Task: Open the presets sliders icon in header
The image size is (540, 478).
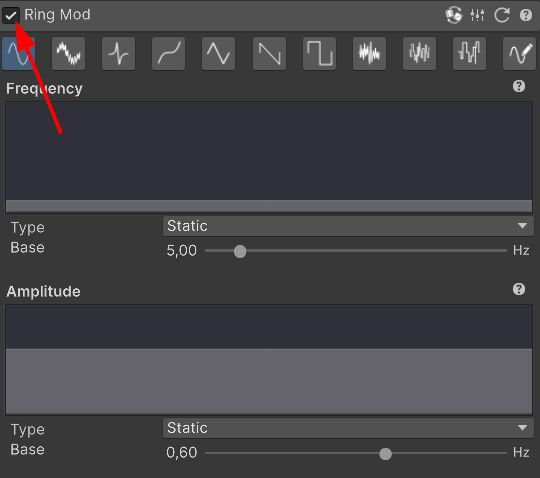Action: (x=477, y=15)
